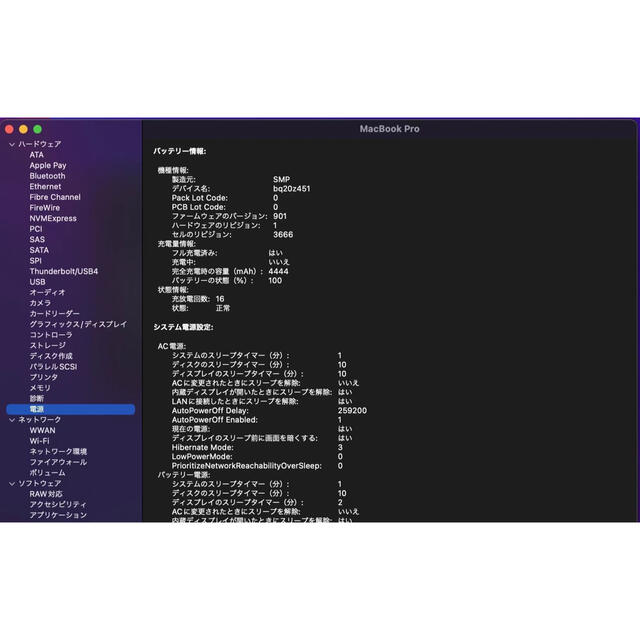This screenshot has height=640, width=640.
Task: Open RAW対応 under ソフトウェア
Action: coord(46,494)
